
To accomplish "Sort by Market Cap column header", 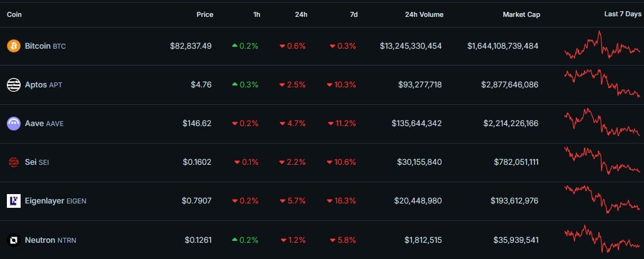I will pos(521,14).
